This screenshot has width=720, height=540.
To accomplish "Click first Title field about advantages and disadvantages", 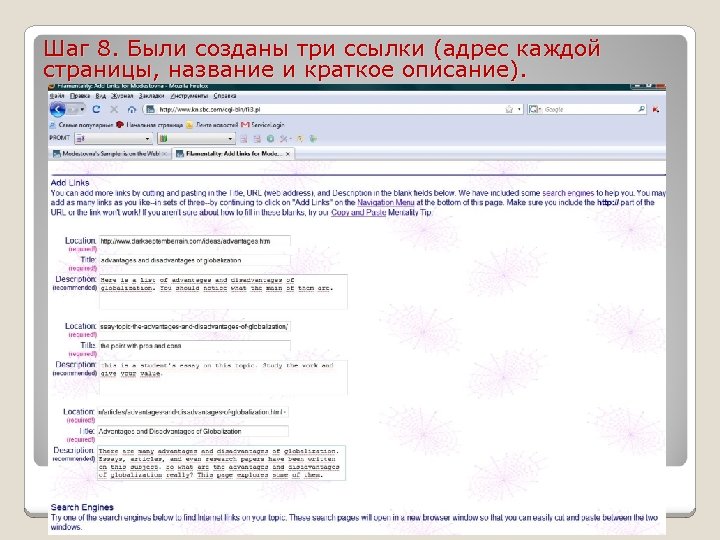I will (195, 260).
